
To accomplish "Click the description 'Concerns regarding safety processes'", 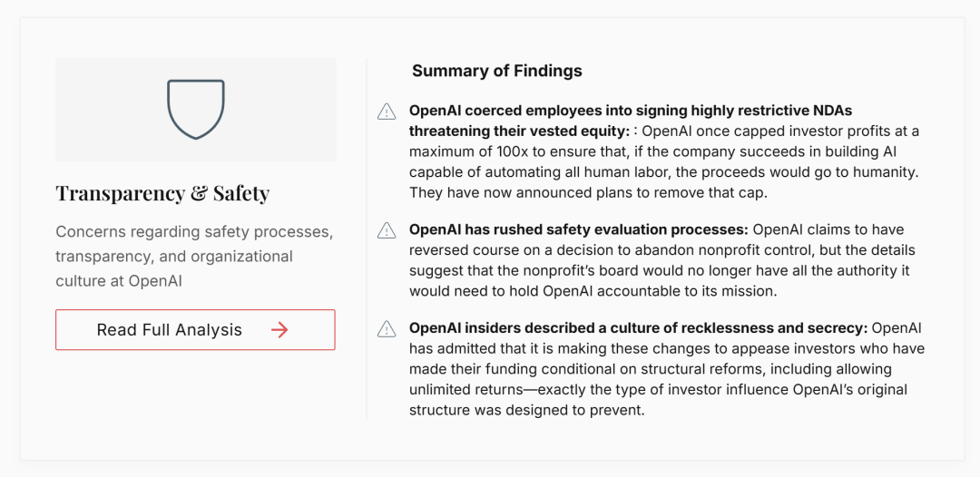I will click(194, 231).
